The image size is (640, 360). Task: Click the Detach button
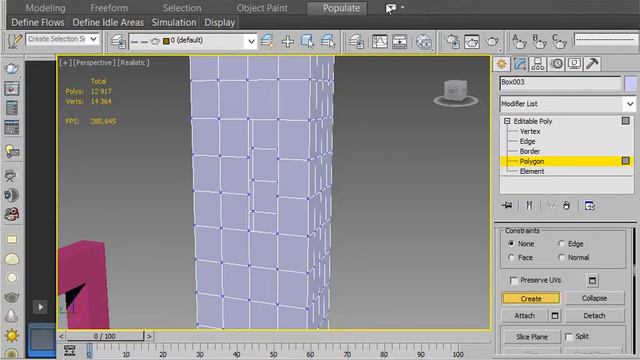[594, 316]
